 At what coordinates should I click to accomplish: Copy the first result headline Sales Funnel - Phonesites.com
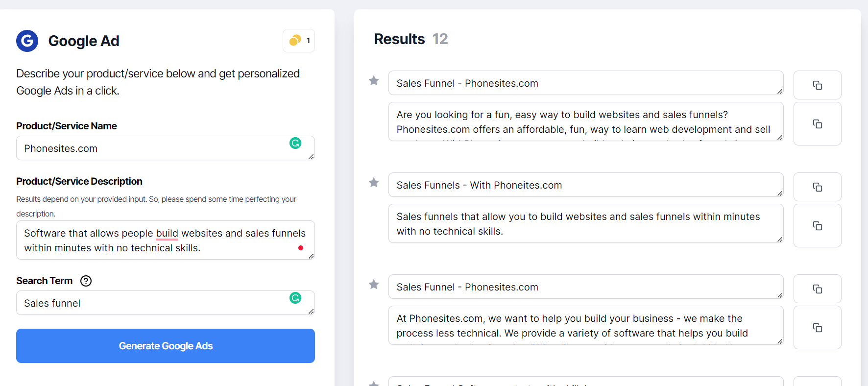coord(817,85)
